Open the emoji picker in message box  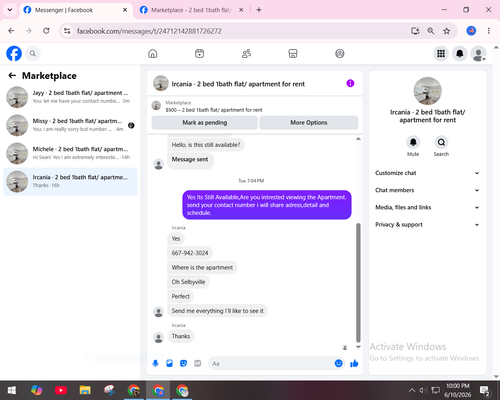click(x=338, y=363)
